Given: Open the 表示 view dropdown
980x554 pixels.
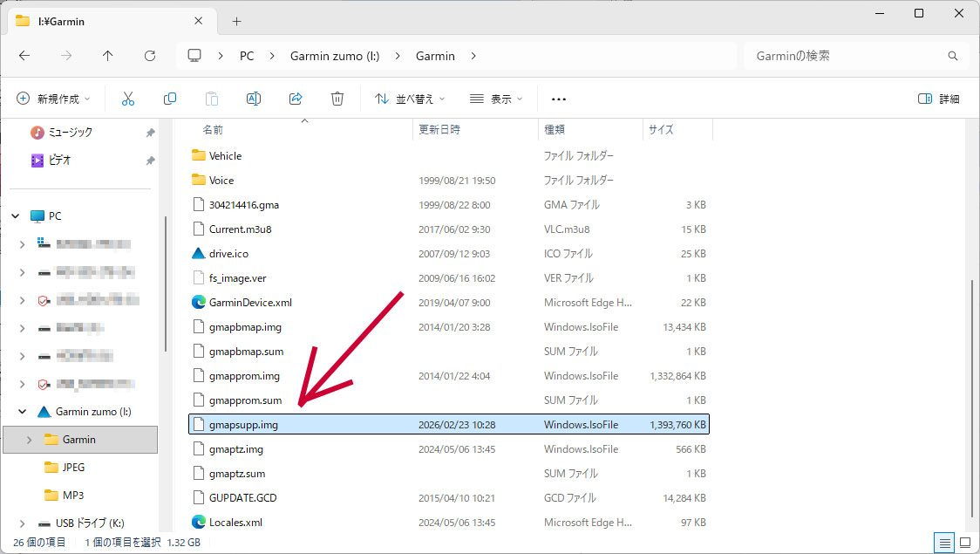Looking at the screenshot, I should tap(496, 99).
